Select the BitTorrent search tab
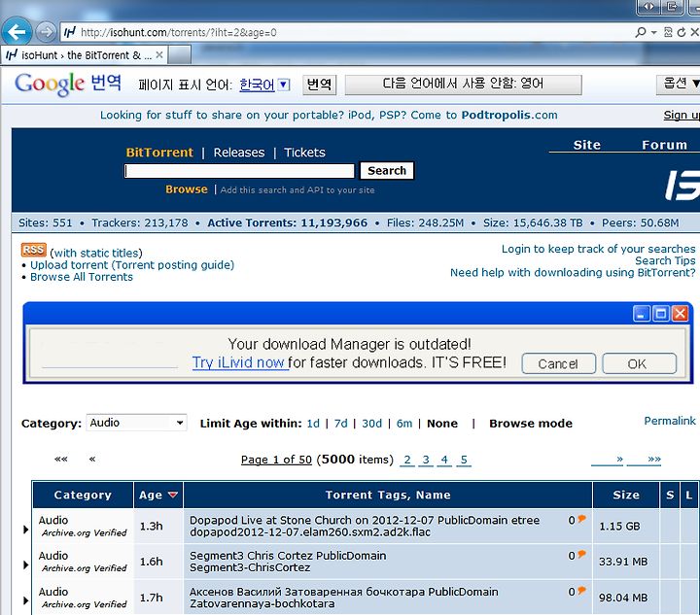Viewport: 700px width, 615px height. (159, 153)
